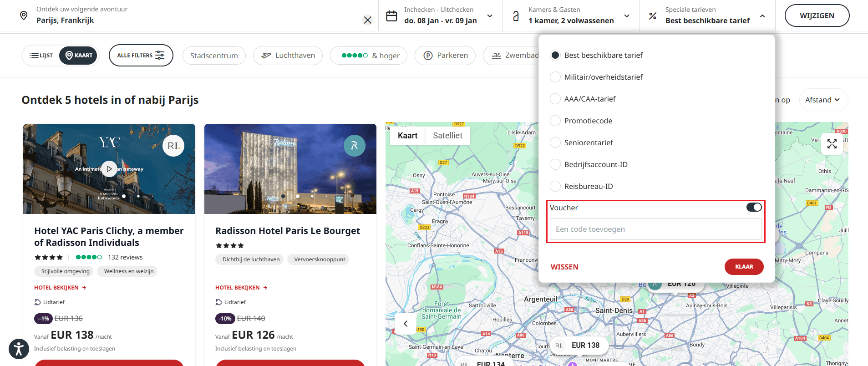Image resolution: width=868 pixels, height=366 pixels.
Task: Play the Hotel YAC video
Action: pos(109,169)
